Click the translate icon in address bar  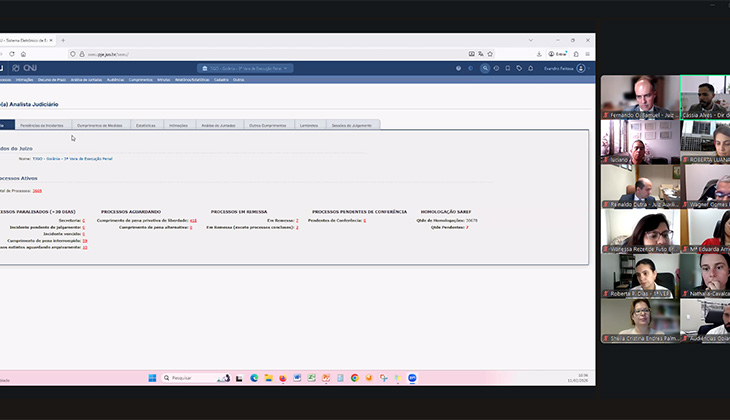tap(481, 54)
